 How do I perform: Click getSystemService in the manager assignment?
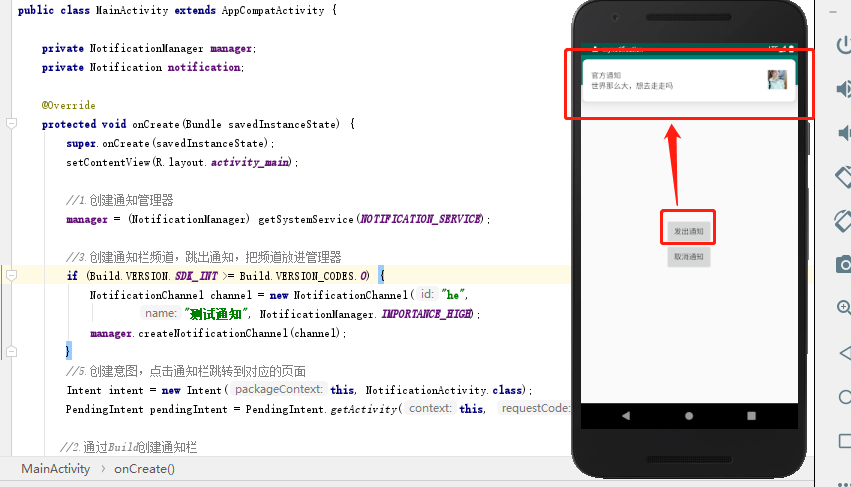(306, 219)
